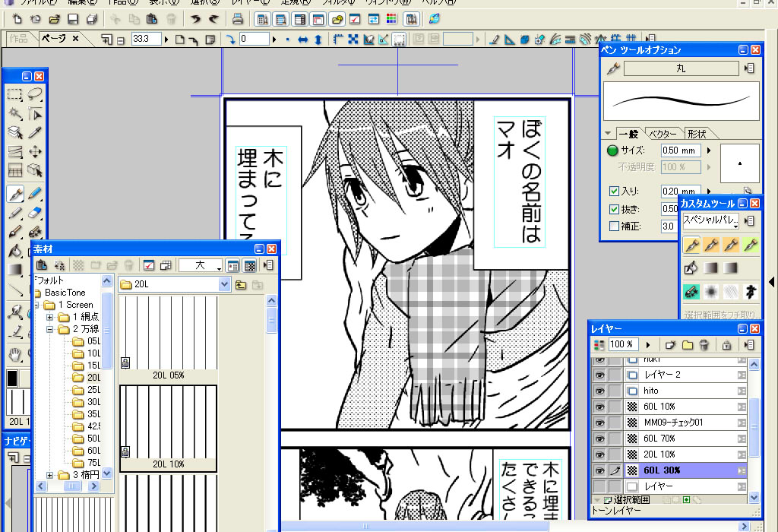778x532 pixels.
Task: Hide the 60L 70% layer
Action: click(600, 439)
